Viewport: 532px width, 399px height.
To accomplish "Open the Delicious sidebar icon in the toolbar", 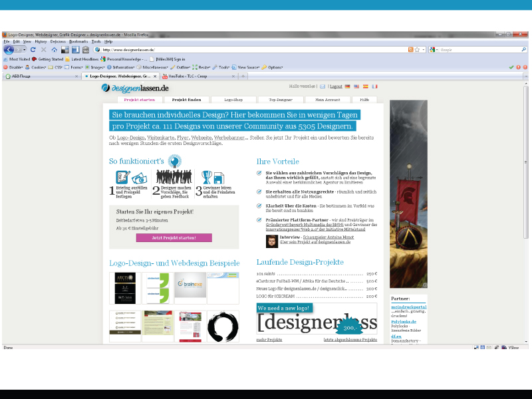I will coord(75,50).
